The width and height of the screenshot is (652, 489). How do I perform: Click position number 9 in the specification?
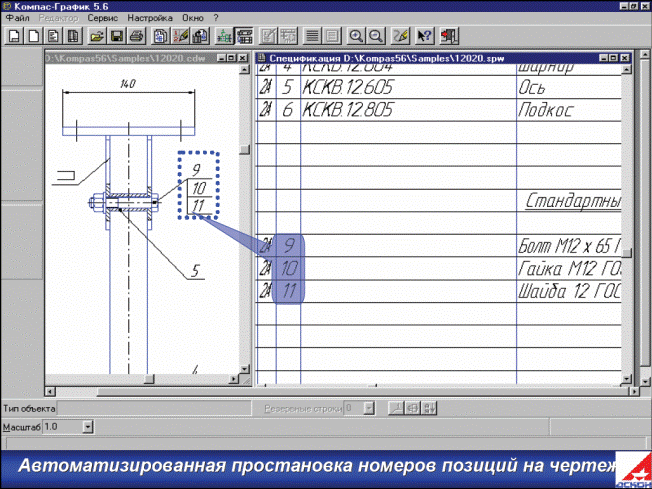289,246
